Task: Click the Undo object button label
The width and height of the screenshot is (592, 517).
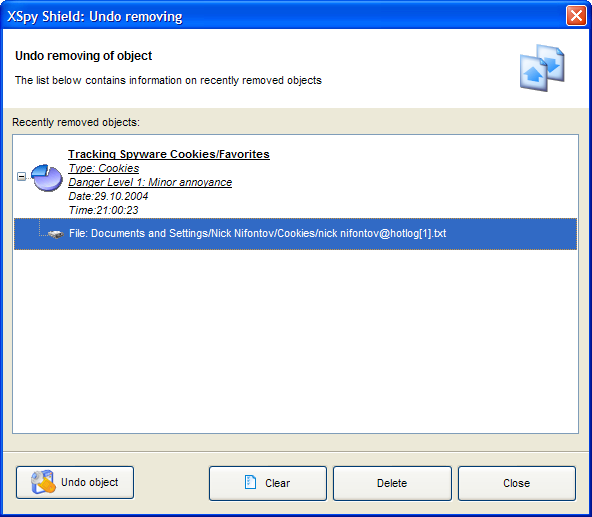Action: (x=89, y=482)
